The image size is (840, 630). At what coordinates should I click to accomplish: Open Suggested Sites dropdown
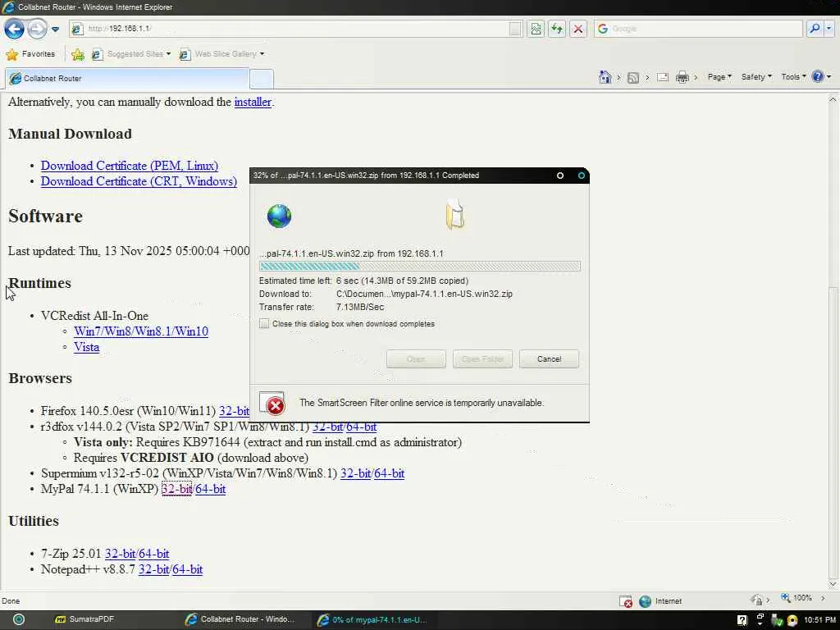[x=131, y=54]
